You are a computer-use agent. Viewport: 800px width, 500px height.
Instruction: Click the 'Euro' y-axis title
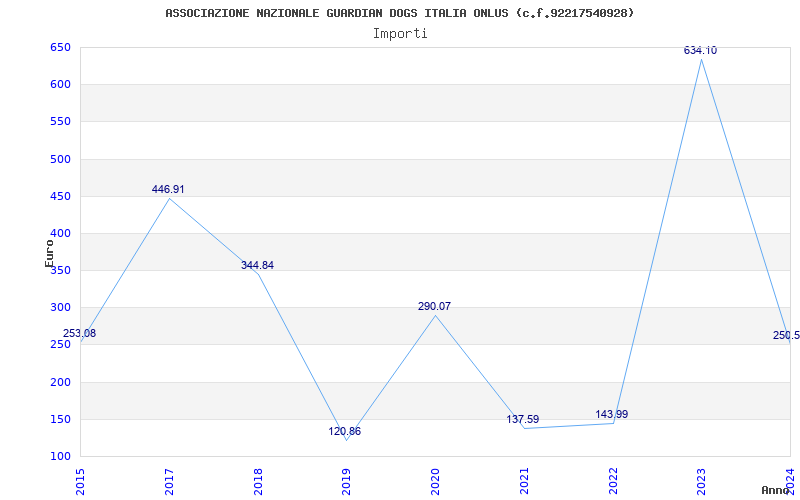pyautogui.click(x=49, y=253)
